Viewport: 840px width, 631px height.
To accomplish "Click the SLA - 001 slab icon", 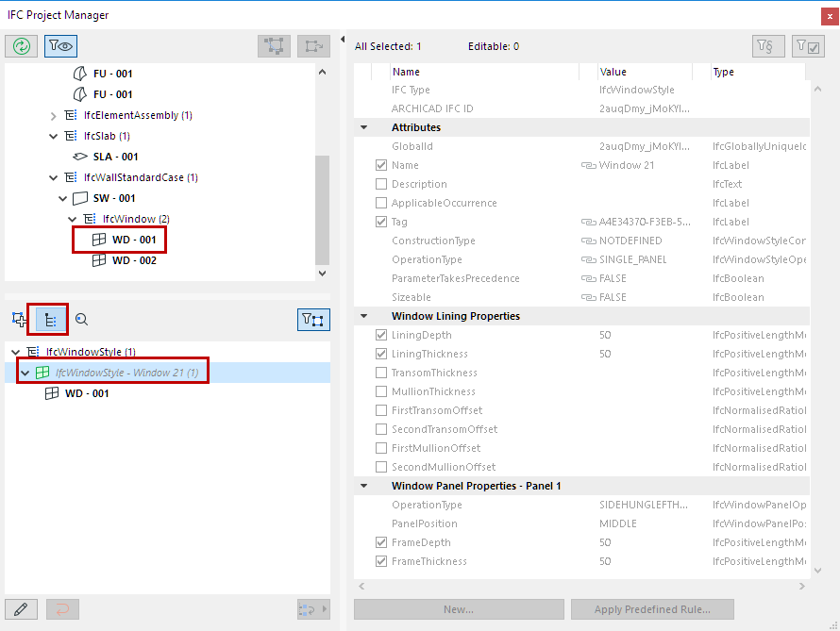I will [x=80, y=157].
